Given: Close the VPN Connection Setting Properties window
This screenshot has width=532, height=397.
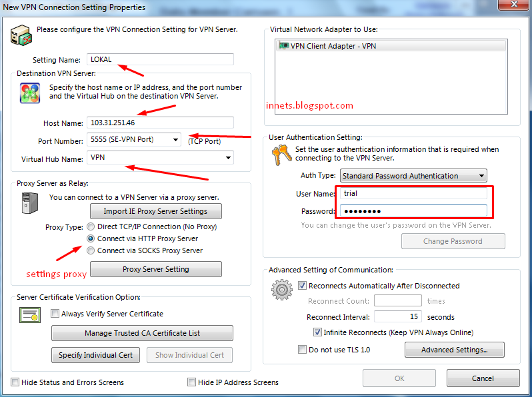Looking at the screenshot, I should (514, 5).
